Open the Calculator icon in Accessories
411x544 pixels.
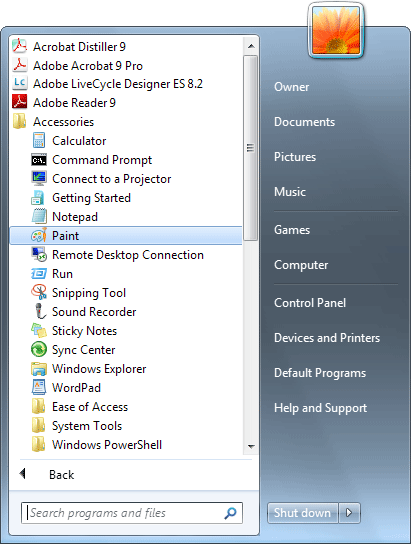tap(38, 141)
